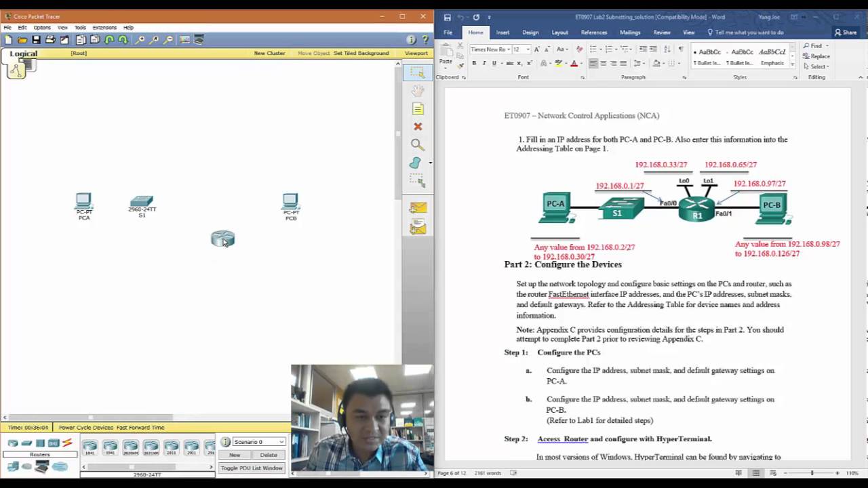
Task: Toggle show paragraph marks
Action: point(681,49)
